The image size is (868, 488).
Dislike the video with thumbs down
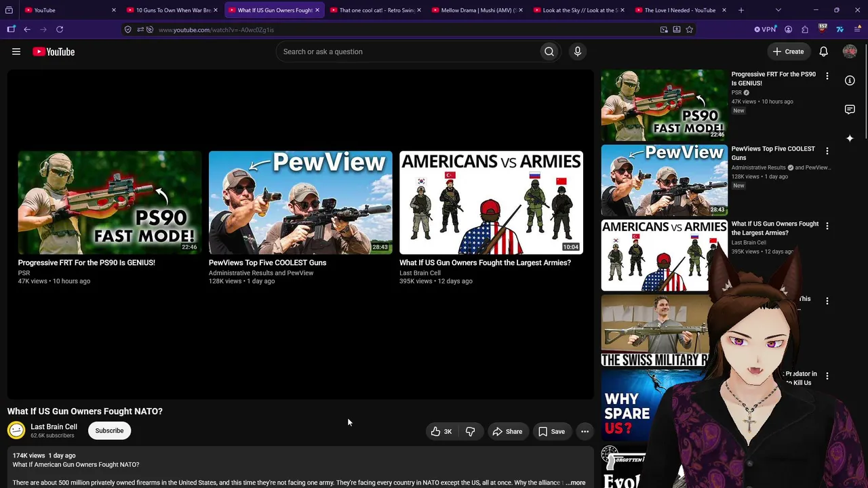[x=470, y=431]
